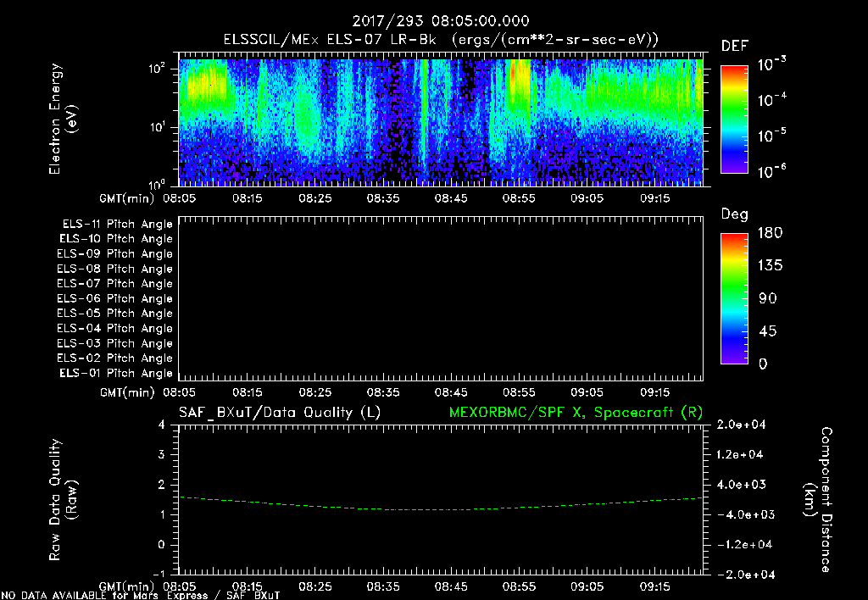The width and height of the screenshot is (868, 600).
Task: Click the DEF rainbow color bar
Action: [734, 119]
